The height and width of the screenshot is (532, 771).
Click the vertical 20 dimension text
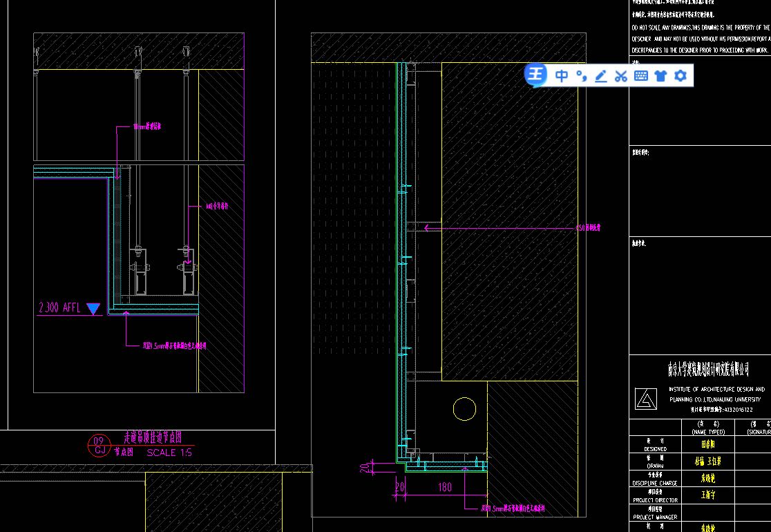[x=364, y=468]
